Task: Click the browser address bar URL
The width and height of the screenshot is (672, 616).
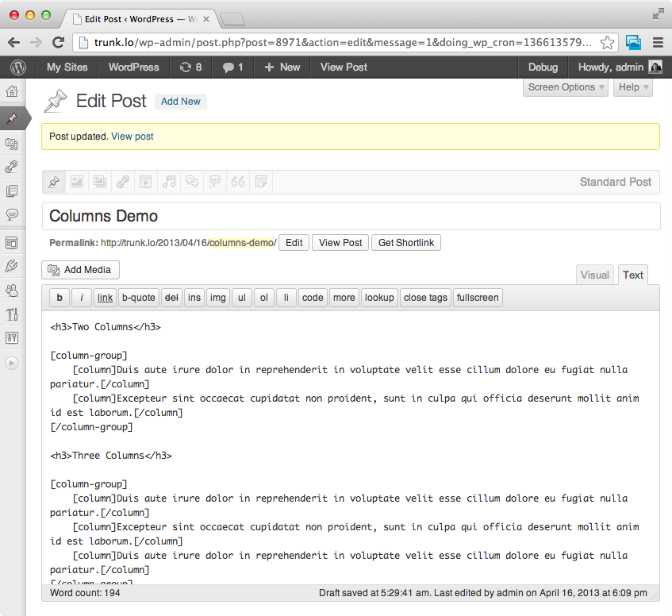Action: coord(342,42)
